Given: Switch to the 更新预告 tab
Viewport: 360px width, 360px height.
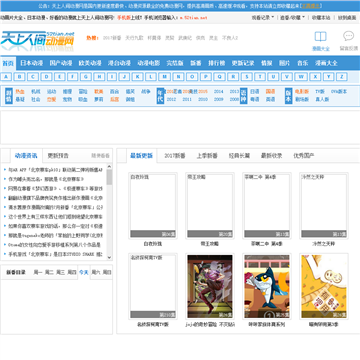Looking at the screenshot, I should tap(58, 156).
